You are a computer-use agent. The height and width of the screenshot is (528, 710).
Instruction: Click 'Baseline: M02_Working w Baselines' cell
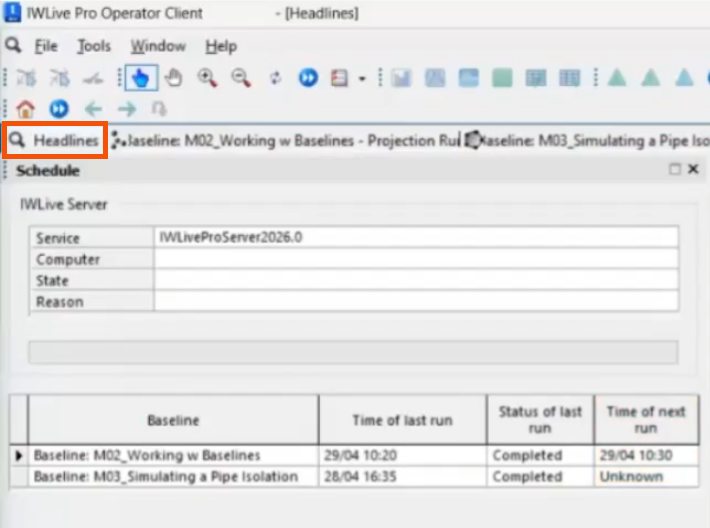point(173,456)
